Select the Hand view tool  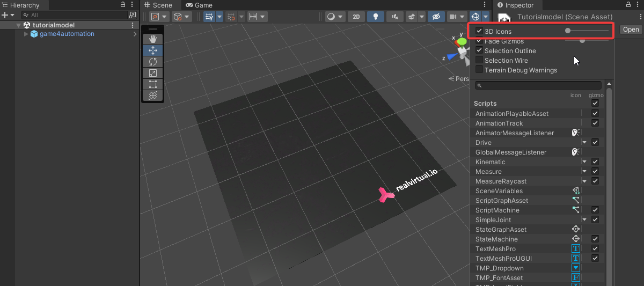tap(153, 39)
